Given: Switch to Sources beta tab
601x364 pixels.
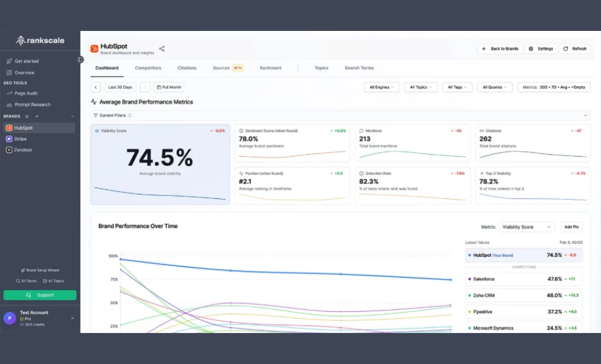Looking at the screenshot, I should pos(228,68).
